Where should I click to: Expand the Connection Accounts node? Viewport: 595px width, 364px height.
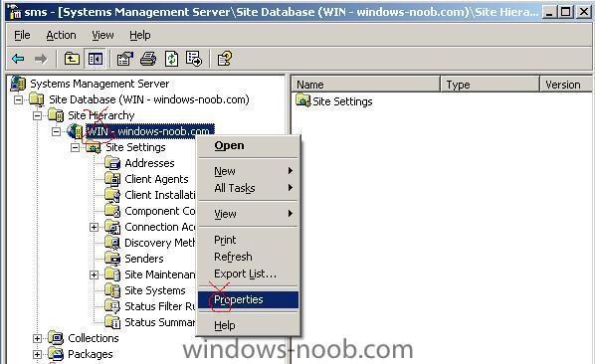pyautogui.click(x=94, y=227)
